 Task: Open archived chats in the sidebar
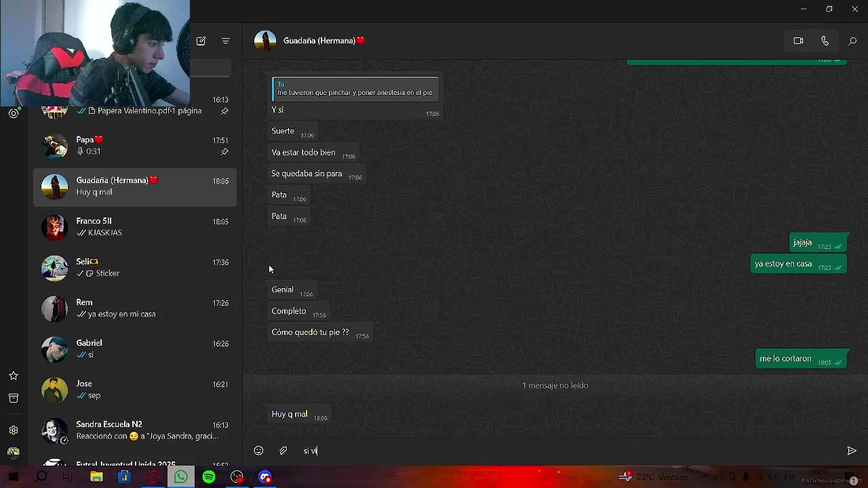click(13, 398)
